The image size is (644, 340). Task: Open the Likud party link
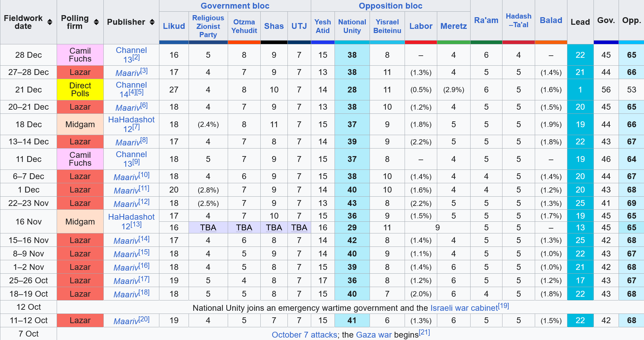pos(174,26)
